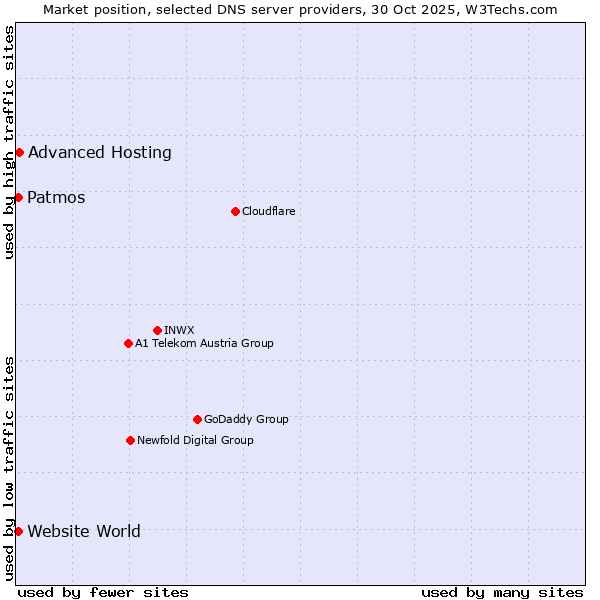The image size is (600, 600).
Task: Click the A1 Telekom Austria Group label
Action: pyautogui.click(x=204, y=343)
